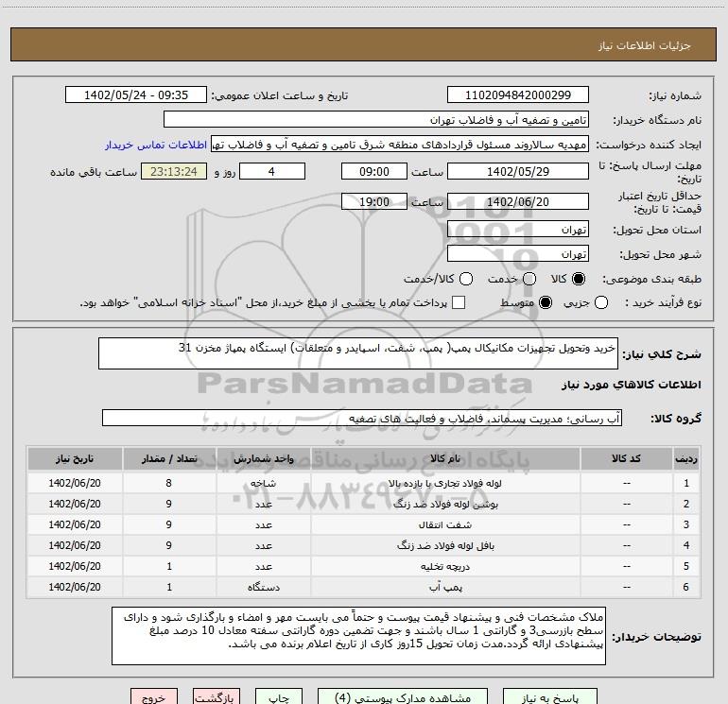
Task: Click the 'توضیحات خریدار' notes text area
Action: (362, 635)
